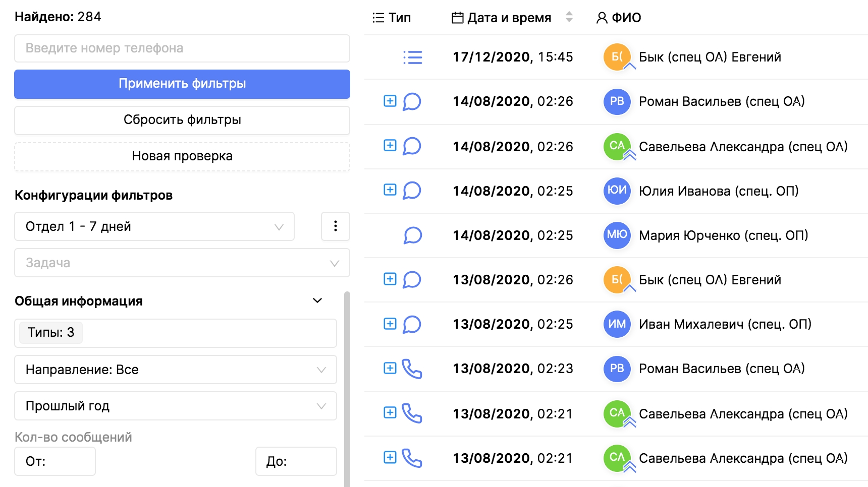The height and width of the screenshot is (487, 868).
Task: Sort by the Дата и время column
Action: 569,18
